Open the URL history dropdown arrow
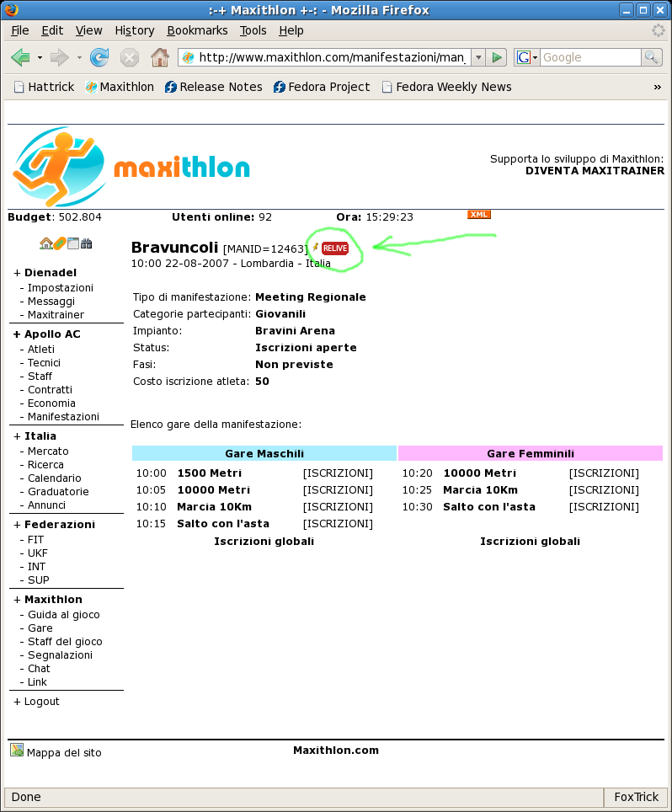Screen dimensions: 672x812 coord(478,57)
